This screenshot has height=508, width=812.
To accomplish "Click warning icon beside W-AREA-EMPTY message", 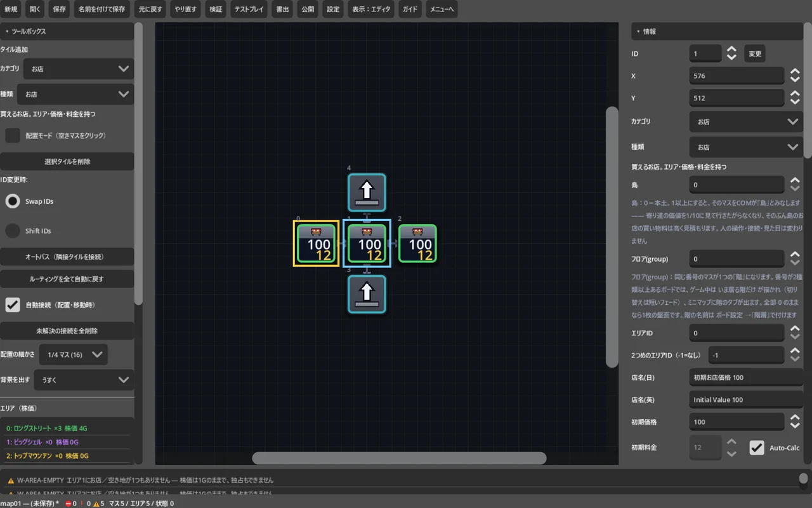I will 11,481.
